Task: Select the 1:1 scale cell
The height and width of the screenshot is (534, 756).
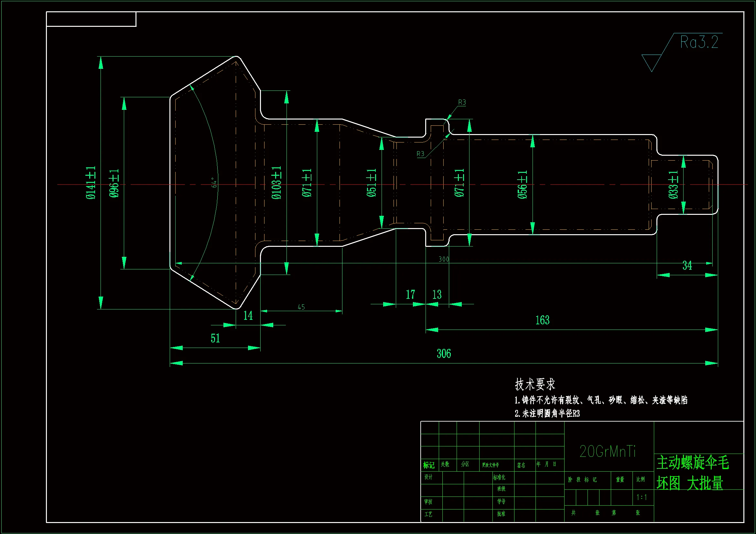Action: coord(642,497)
